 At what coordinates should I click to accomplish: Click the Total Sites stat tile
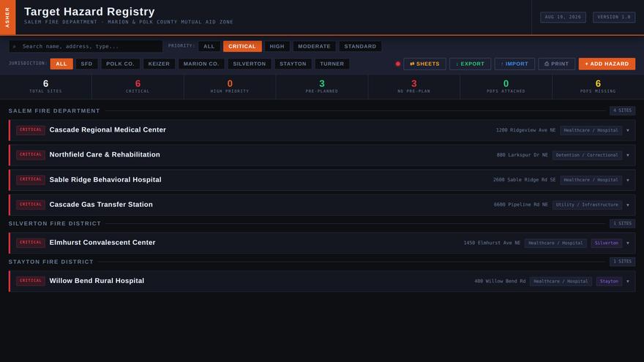click(x=45, y=86)
